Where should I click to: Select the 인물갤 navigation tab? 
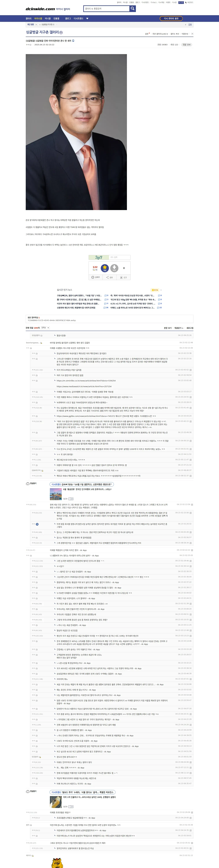56,19
